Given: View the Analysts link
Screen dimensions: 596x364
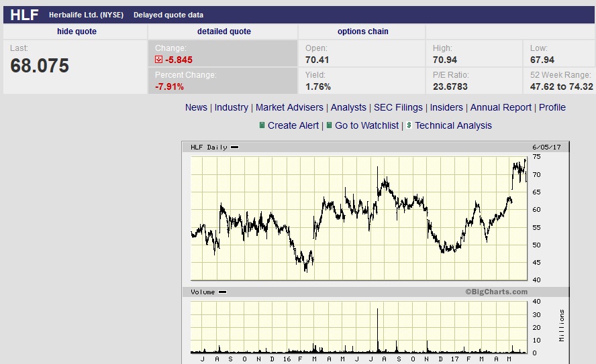Looking at the screenshot, I should (348, 107).
